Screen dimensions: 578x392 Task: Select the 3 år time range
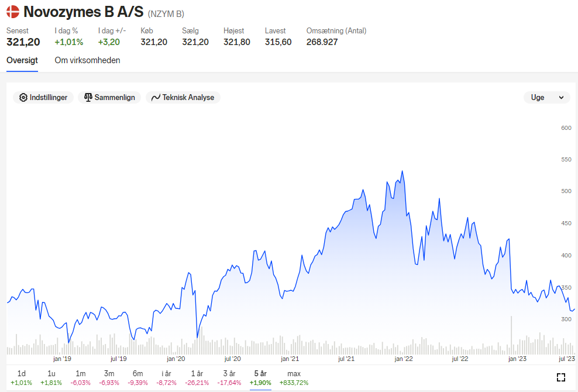(x=229, y=378)
